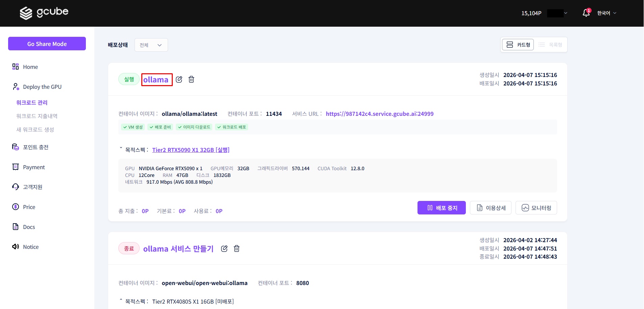Click the gcube logo
The width and height of the screenshot is (644, 309).
(44, 13)
